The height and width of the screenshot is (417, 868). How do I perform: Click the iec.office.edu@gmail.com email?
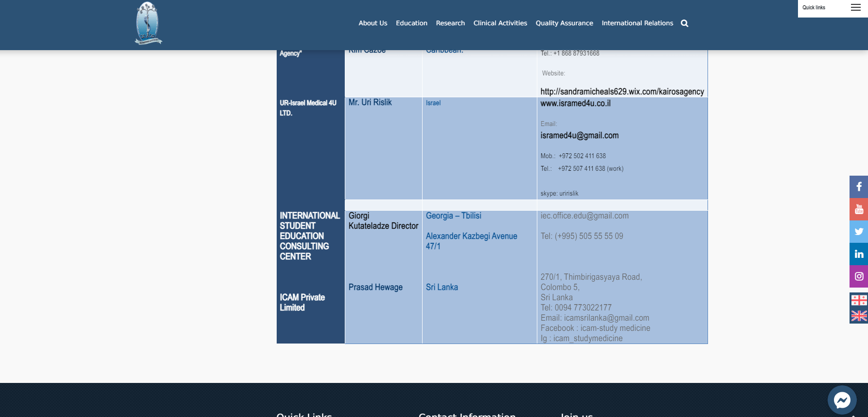click(585, 216)
